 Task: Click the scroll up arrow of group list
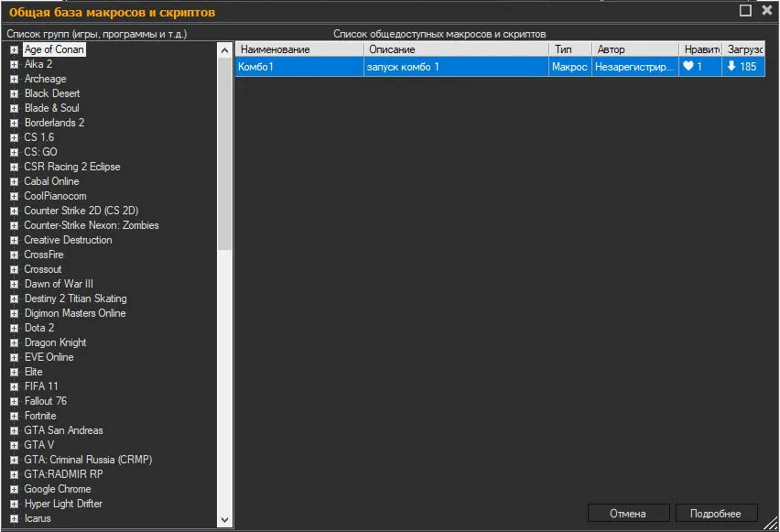click(x=225, y=50)
